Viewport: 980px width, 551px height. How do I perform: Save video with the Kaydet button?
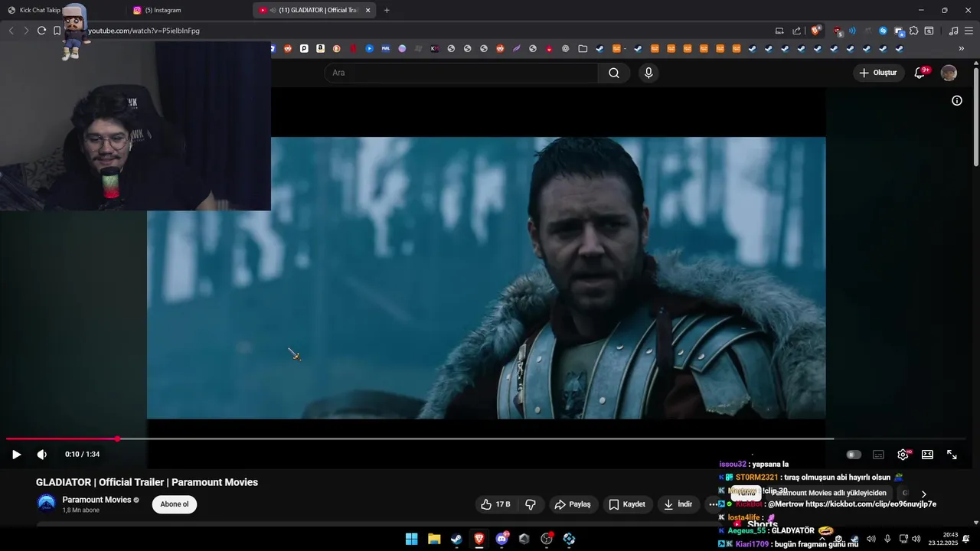(627, 504)
